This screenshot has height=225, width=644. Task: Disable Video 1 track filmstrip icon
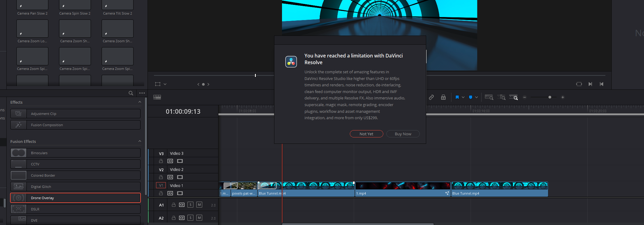[180, 193]
